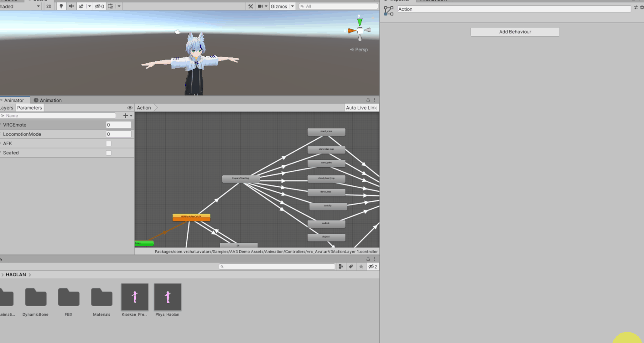Enable the AFK parameter checkbox
Screen dimensions: 644x343
tap(109, 143)
